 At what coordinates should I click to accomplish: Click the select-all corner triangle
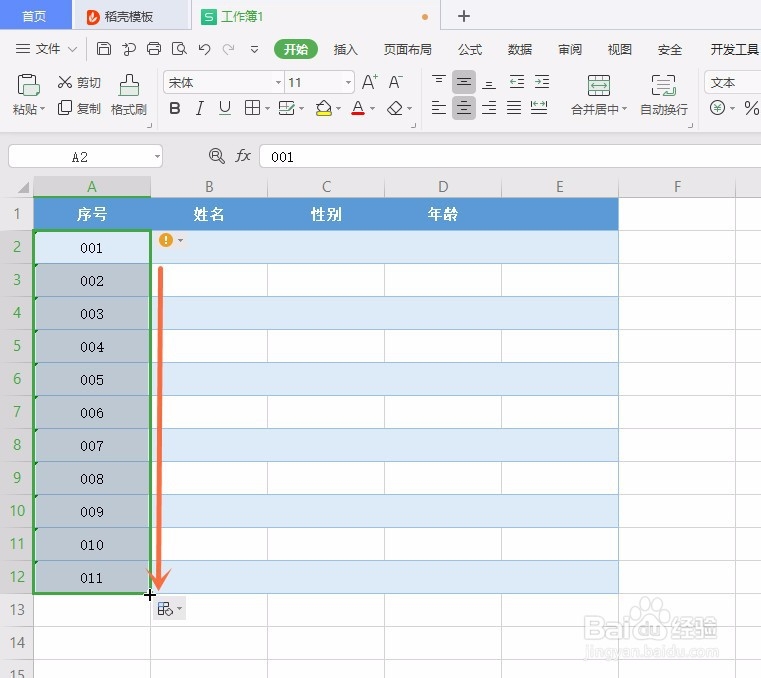22,187
